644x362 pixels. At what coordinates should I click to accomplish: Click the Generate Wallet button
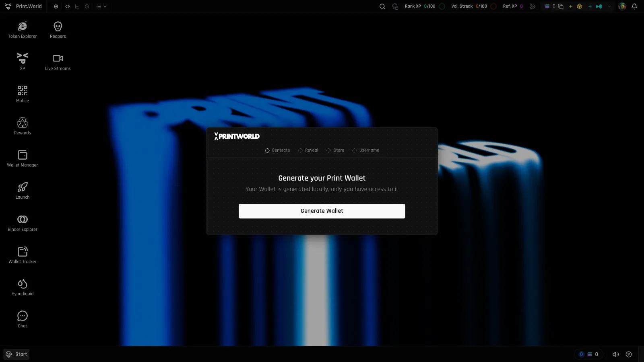pyautogui.click(x=322, y=211)
